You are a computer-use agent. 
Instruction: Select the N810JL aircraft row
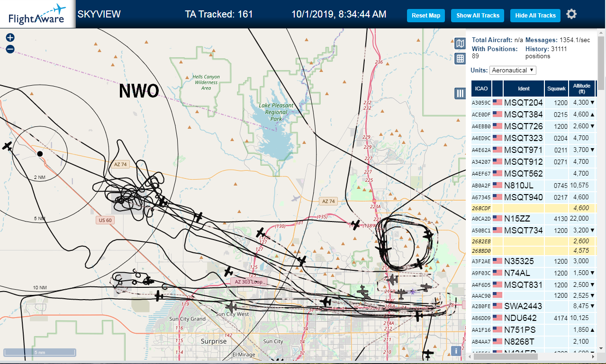pyautogui.click(x=533, y=185)
